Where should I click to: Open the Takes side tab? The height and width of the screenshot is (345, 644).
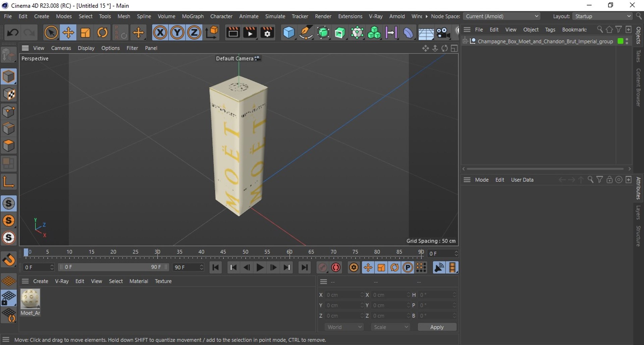click(639, 56)
